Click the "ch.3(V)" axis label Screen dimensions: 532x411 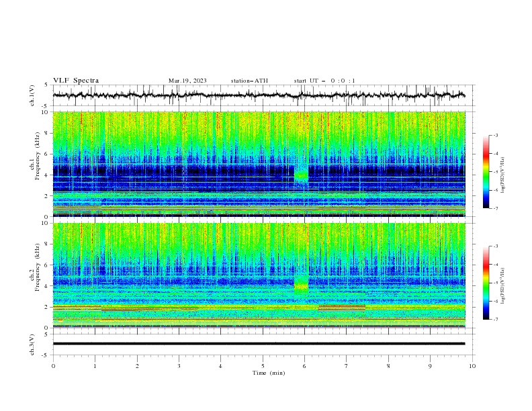(32, 345)
